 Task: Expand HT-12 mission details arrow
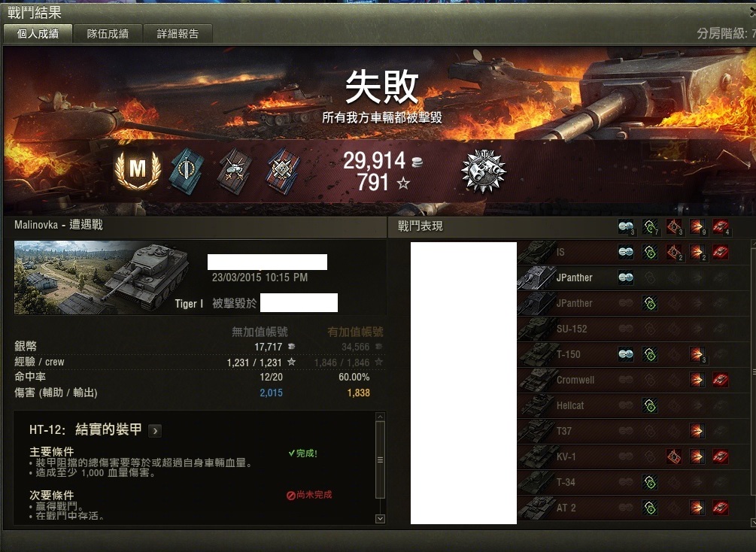coord(155,430)
